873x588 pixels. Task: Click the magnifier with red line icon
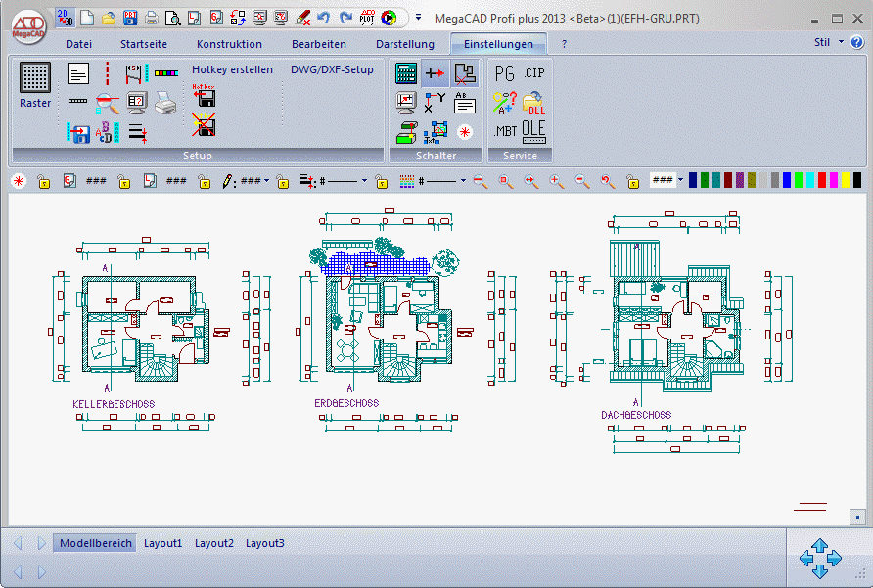(x=108, y=103)
